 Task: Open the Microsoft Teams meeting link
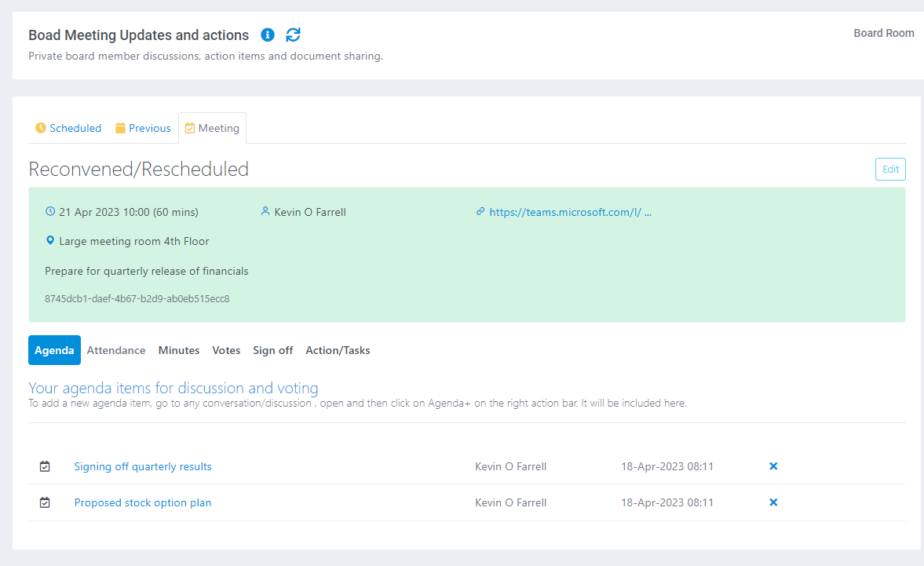571,212
